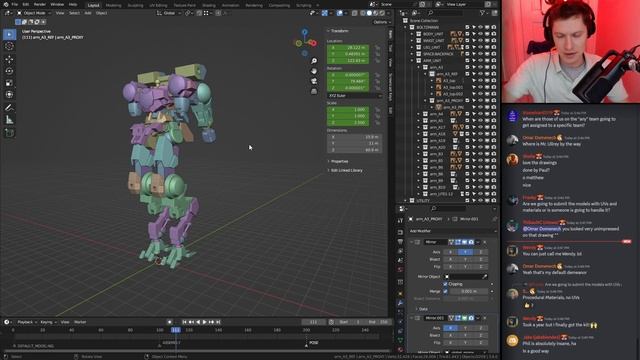Screen dimensions: 640x360
Task: Toggle visibility eye for BODY_UNIT collection
Action: (480, 34)
